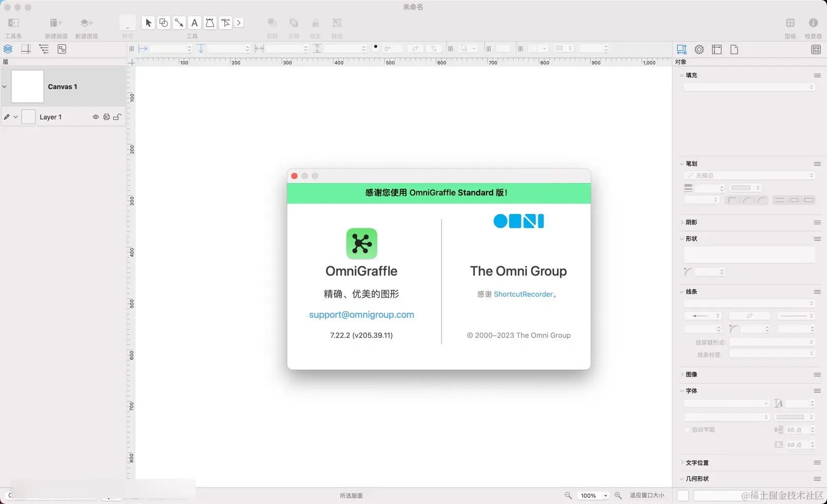827x504 pixels.
Task: Enable the auto kerning (自动字距) checkbox
Action: point(687,429)
